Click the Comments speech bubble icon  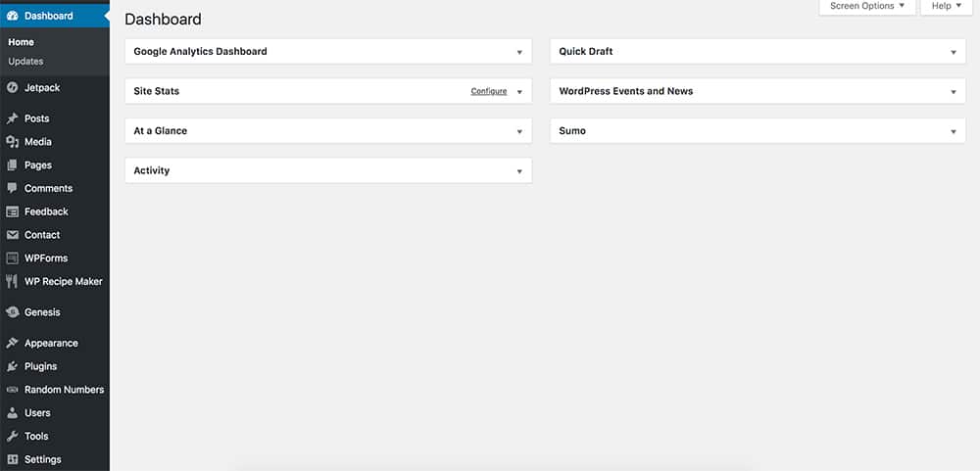[12, 189]
